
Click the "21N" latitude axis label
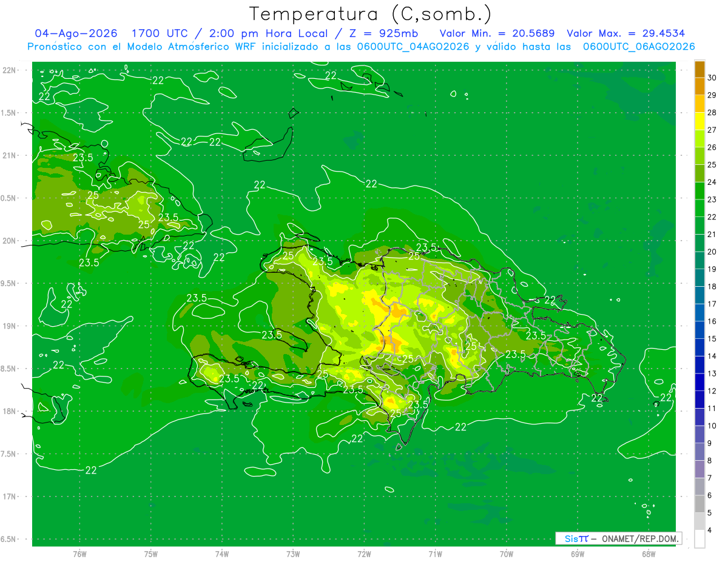[9, 155]
